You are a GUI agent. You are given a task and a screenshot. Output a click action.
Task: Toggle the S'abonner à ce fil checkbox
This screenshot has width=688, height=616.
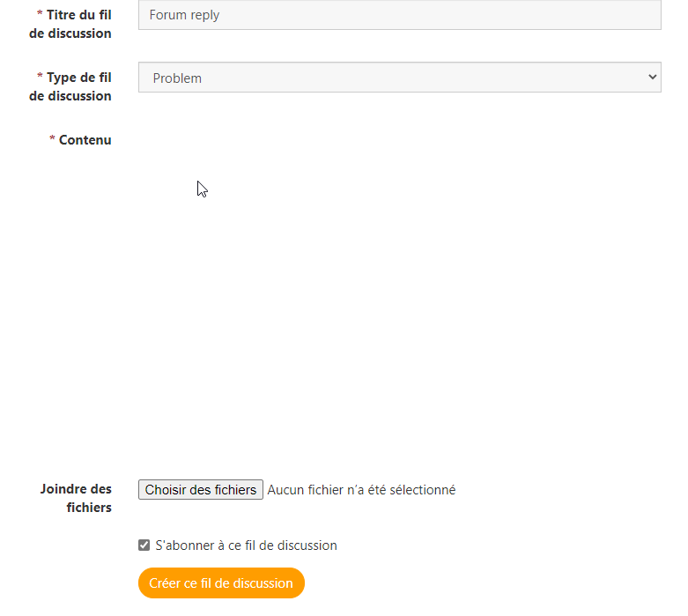click(x=144, y=545)
